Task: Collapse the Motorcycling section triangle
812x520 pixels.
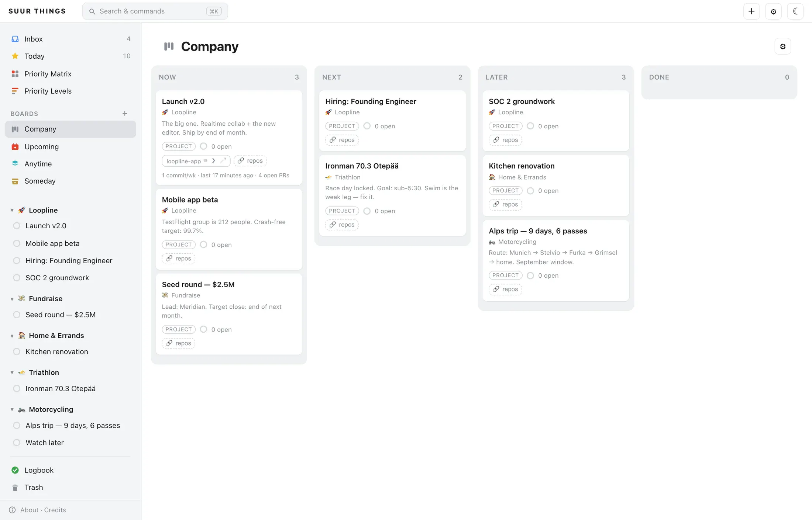Action: coord(12,409)
